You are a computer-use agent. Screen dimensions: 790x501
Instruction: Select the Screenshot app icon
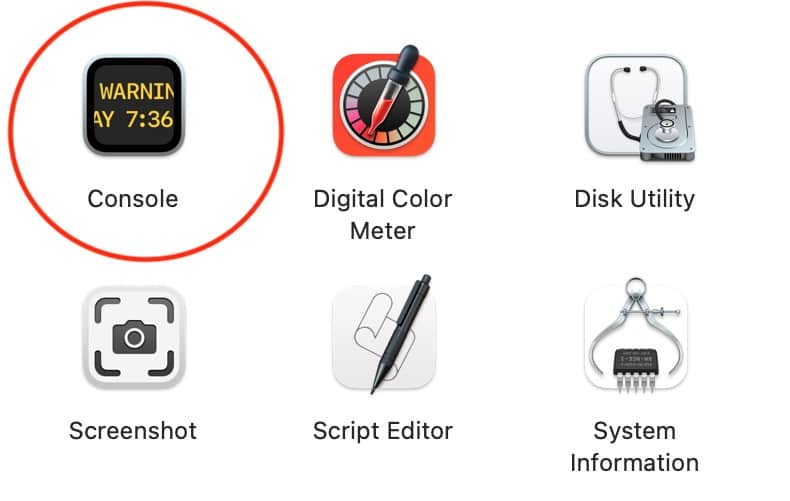click(134, 338)
